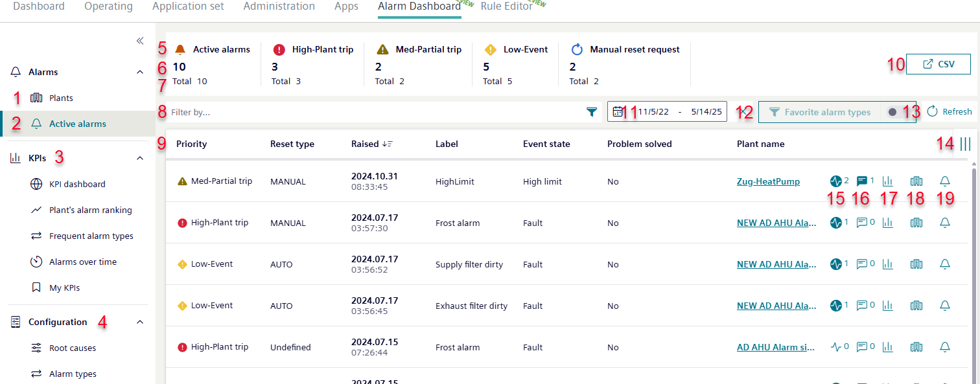
Task: Sort the table by the Raised column
Action: pyautogui.click(x=372, y=144)
